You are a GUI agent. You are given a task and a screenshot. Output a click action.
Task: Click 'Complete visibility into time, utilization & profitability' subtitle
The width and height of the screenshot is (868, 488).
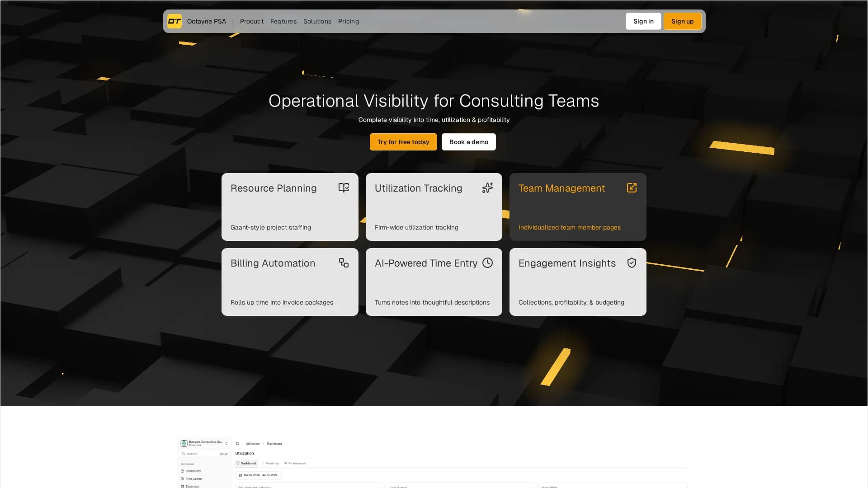[x=434, y=120]
